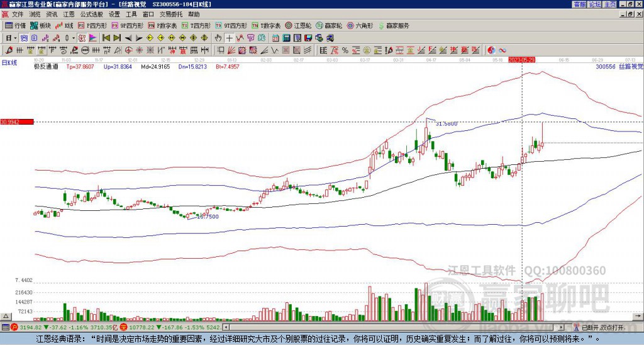Open the calendar icon in the toolbar
The height and width of the screenshot is (345, 644).
pyautogui.click(x=275, y=38)
